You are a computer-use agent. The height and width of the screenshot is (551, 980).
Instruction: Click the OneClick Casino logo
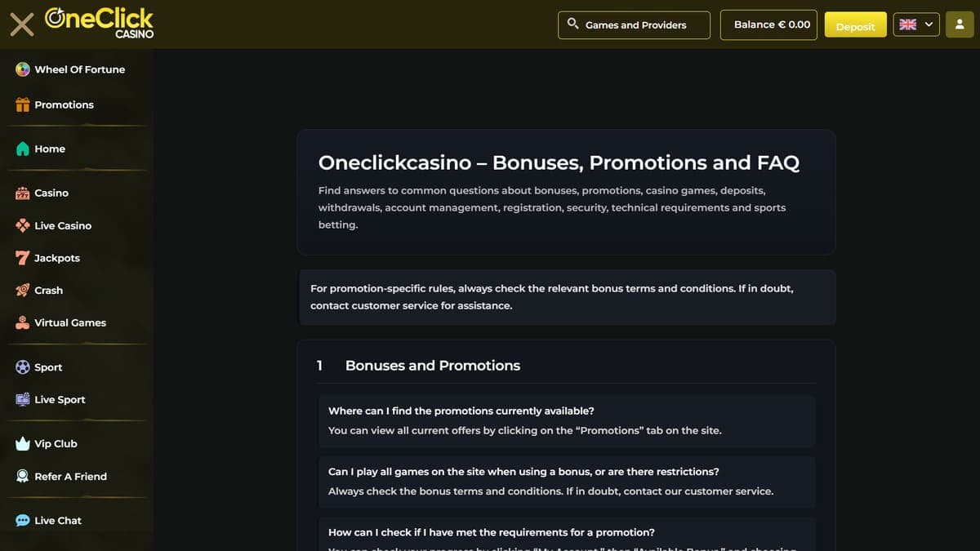click(99, 23)
